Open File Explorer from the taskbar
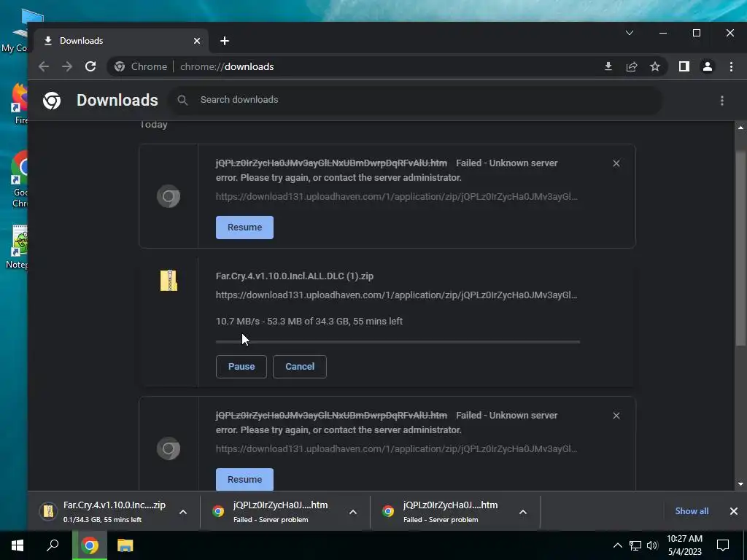 pos(125,545)
